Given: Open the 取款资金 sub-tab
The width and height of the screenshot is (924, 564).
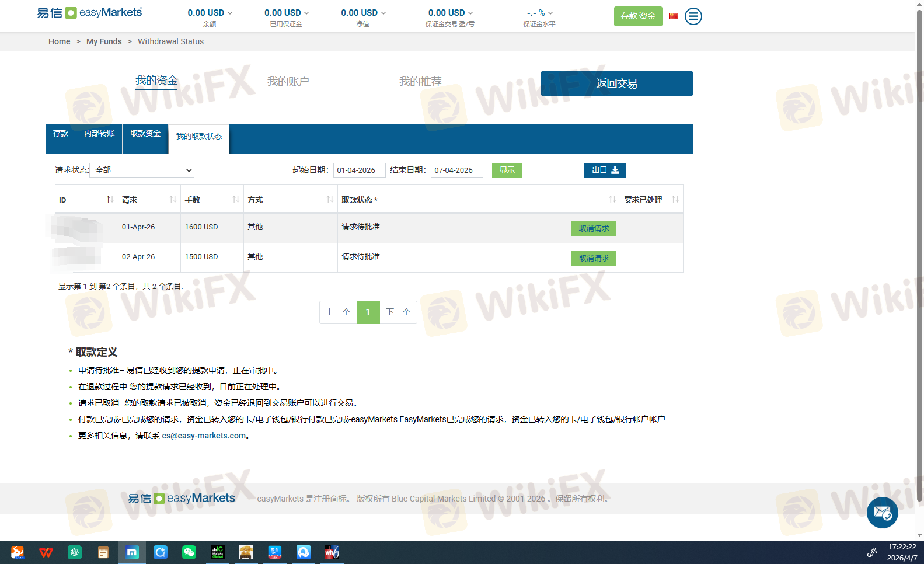Looking at the screenshot, I should pyautogui.click(x=145, y=139).
